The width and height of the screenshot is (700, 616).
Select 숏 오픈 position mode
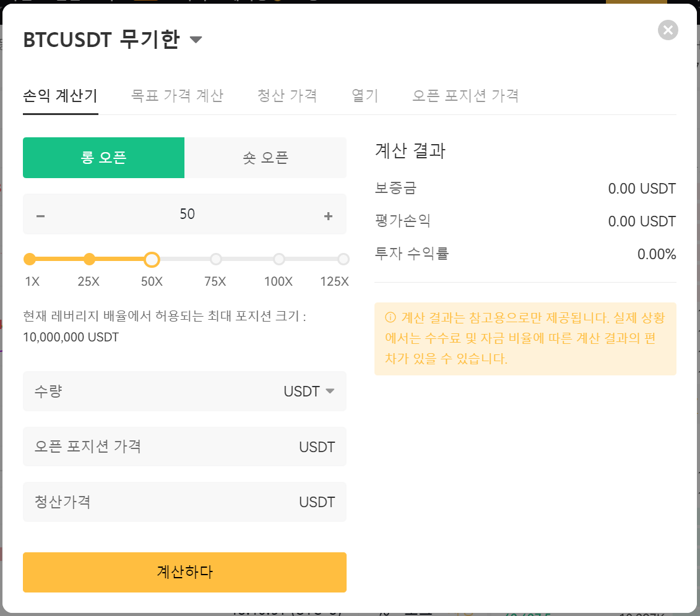(266, 158)
